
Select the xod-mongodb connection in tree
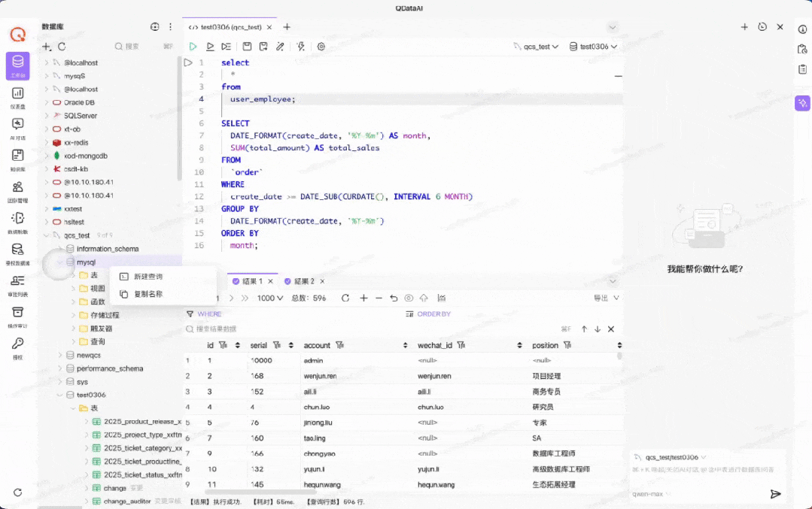coord(86,156)
